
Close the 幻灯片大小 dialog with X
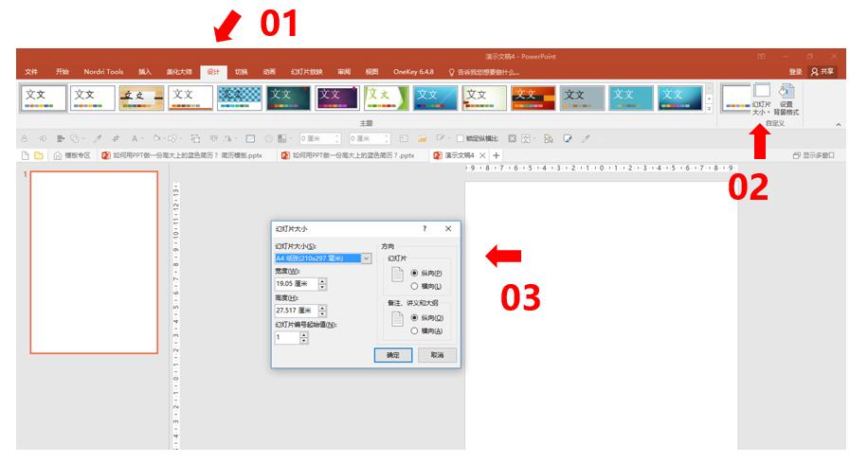point(448,228)
